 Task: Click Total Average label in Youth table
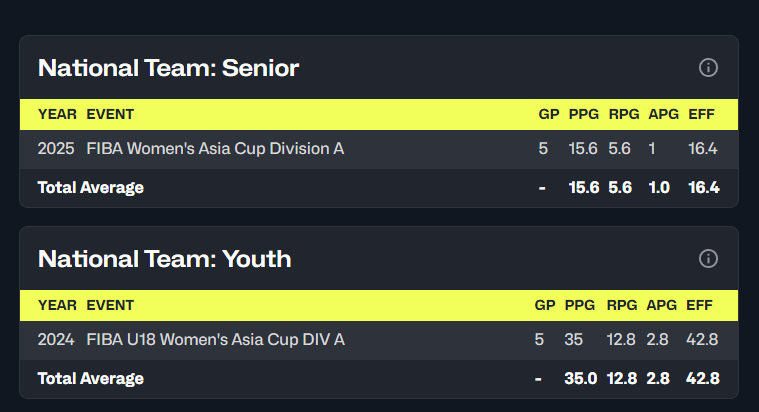[x=90, y=378]
